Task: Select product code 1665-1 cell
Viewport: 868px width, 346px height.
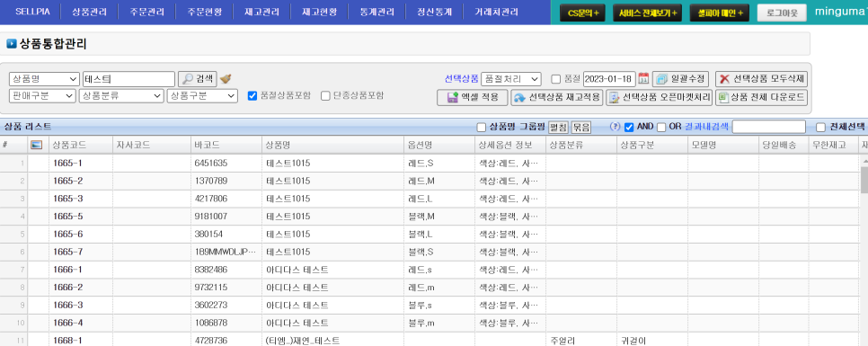Action: (82, 164)
